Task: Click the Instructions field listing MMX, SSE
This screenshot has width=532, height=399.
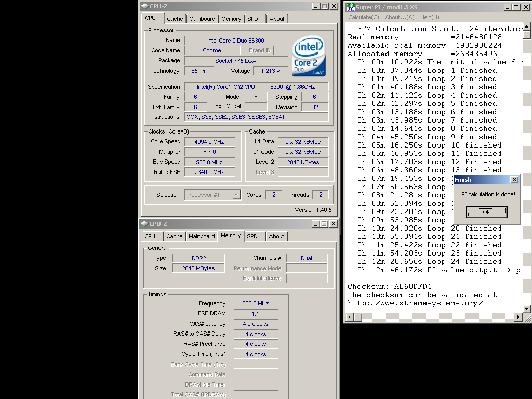Action: click(257, 117)
